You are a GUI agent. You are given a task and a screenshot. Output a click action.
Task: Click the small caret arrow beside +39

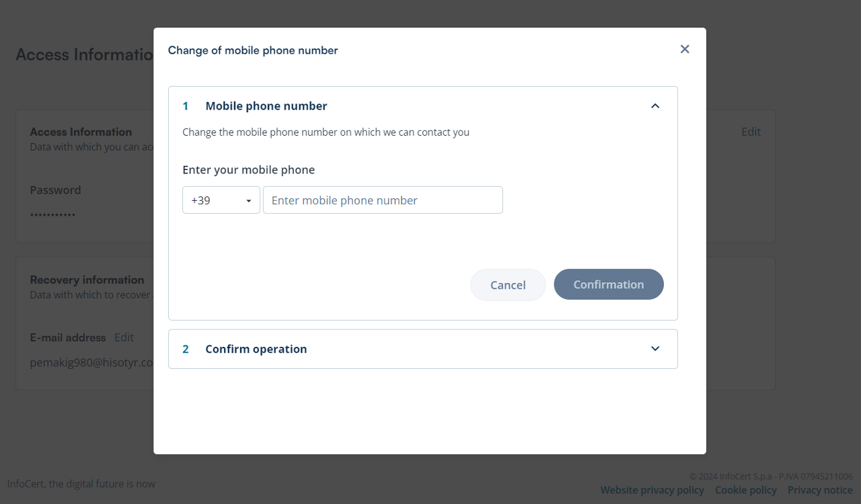click(x=249, y=201)
